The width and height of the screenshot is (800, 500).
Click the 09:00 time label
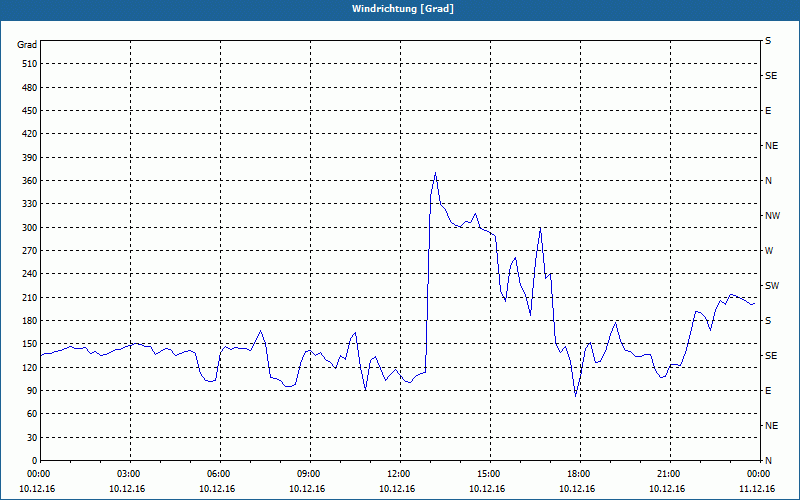coord(311,473)
